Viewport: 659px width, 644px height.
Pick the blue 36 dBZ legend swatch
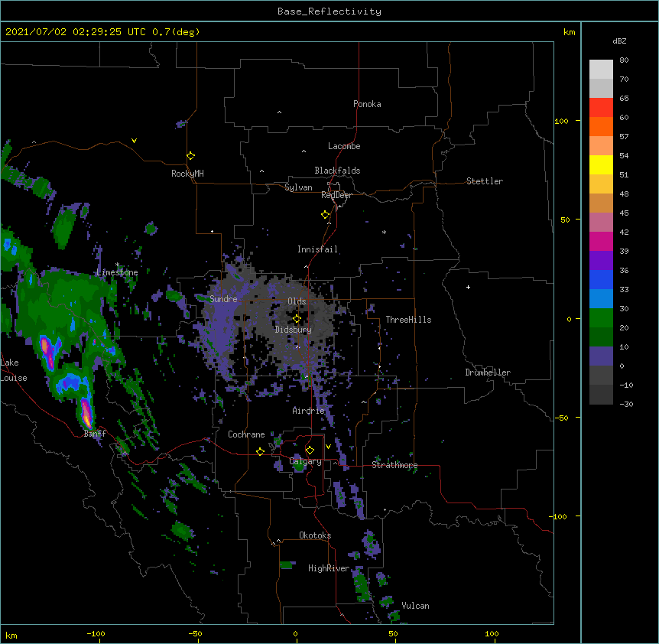(x=601, y=279)
